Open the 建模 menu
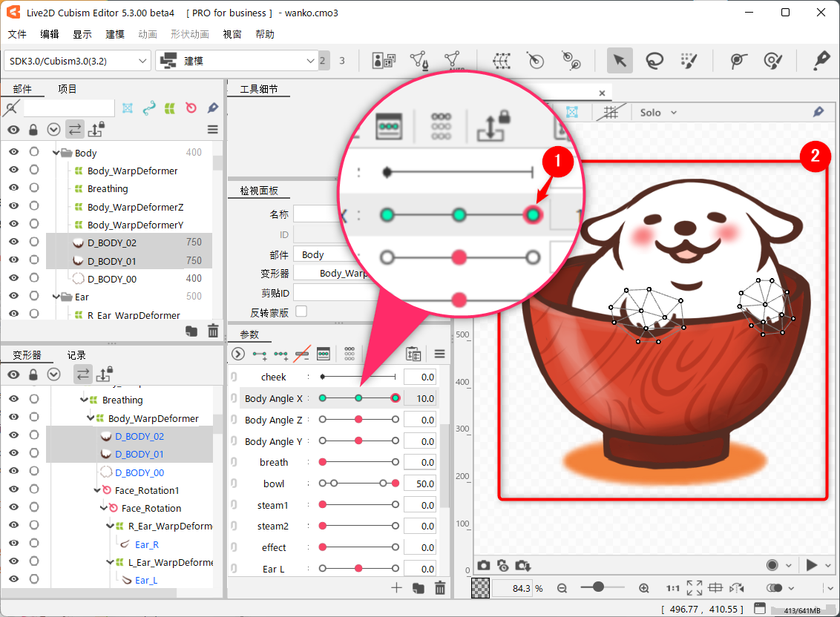 click(115, 34)
